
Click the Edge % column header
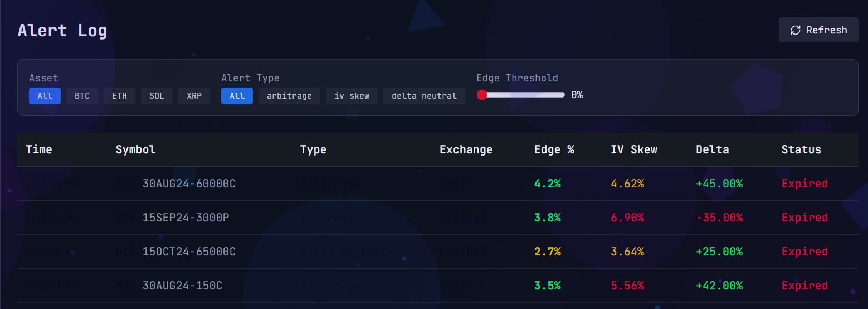(554, 149)
